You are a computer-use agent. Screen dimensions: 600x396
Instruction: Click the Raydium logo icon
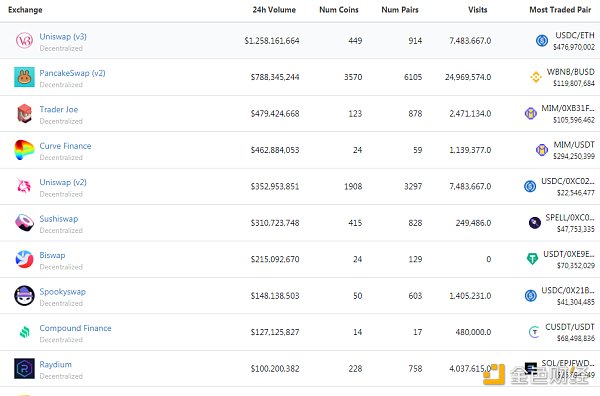point(24,368)
